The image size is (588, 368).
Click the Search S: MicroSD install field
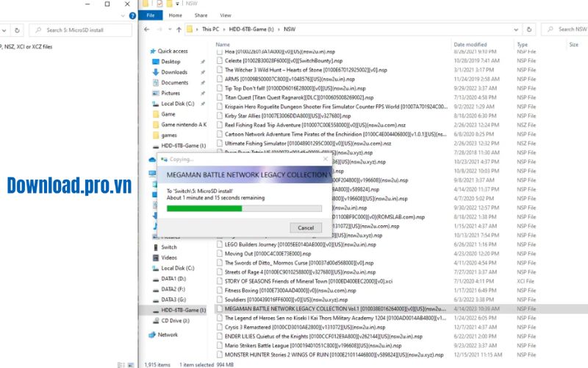[81, 30]
